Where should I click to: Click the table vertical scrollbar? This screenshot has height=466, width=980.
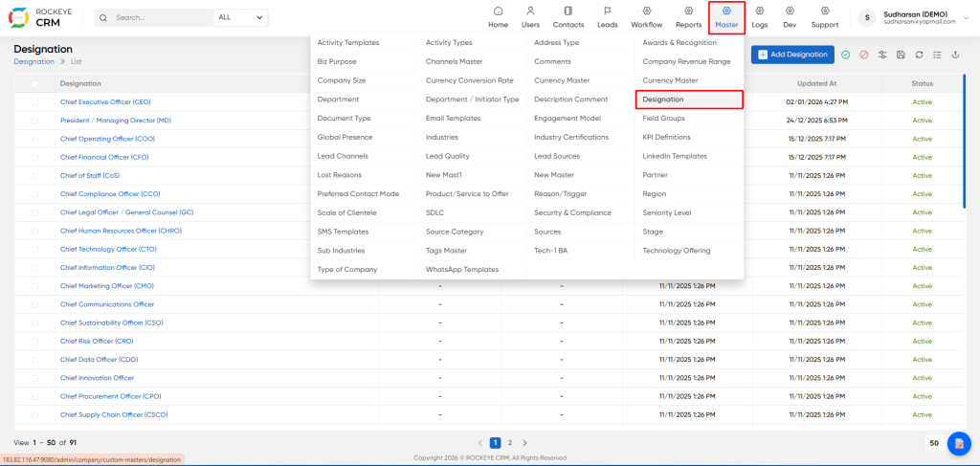pyautogui.click(x=965, y=142)
